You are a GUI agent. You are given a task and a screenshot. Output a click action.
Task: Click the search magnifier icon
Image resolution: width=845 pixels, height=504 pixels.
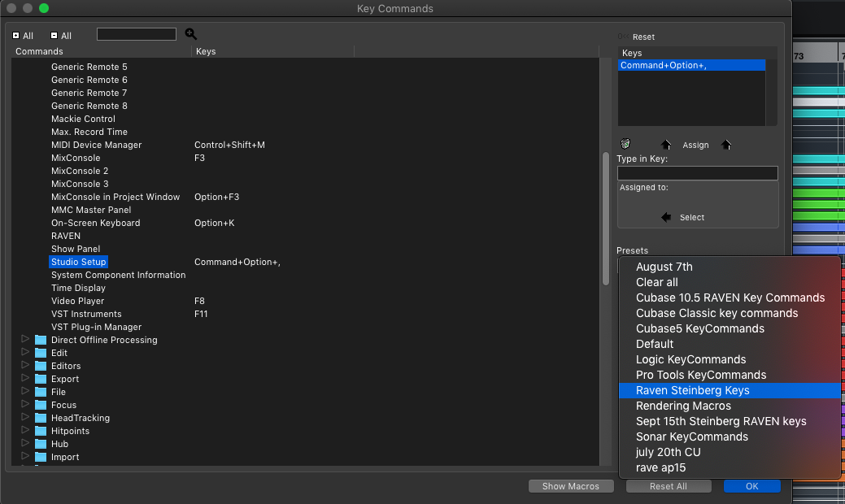point(191,34)
